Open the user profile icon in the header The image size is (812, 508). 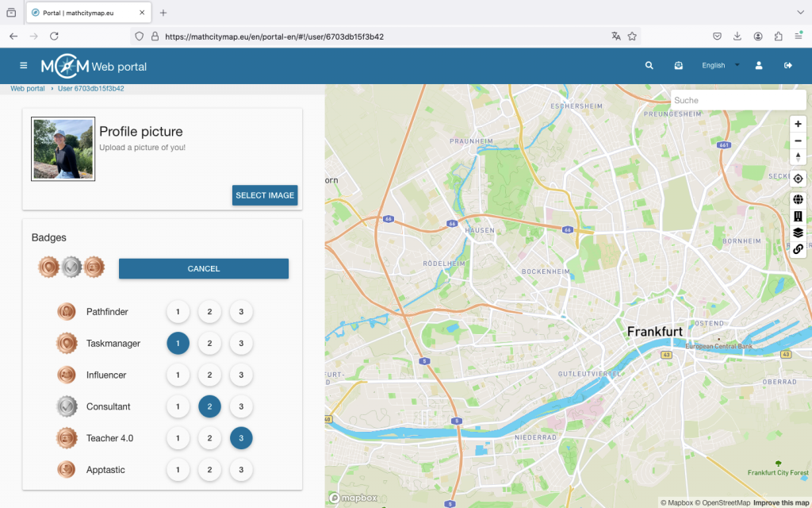pos(759,66)
